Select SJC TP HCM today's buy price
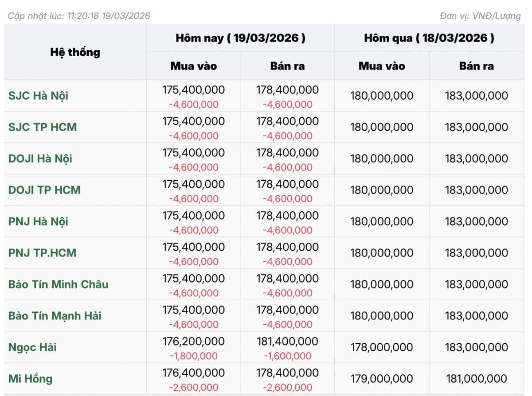 point(194,121)
